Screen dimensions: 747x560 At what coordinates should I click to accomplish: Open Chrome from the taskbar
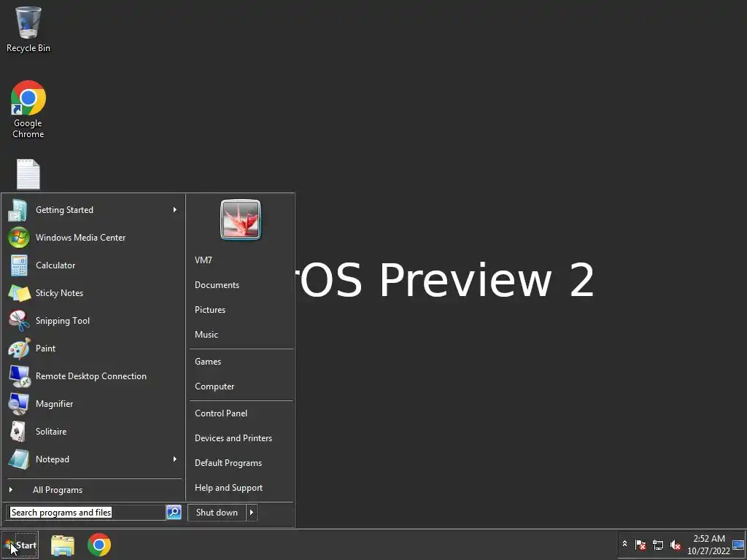(x=99, y=545)
